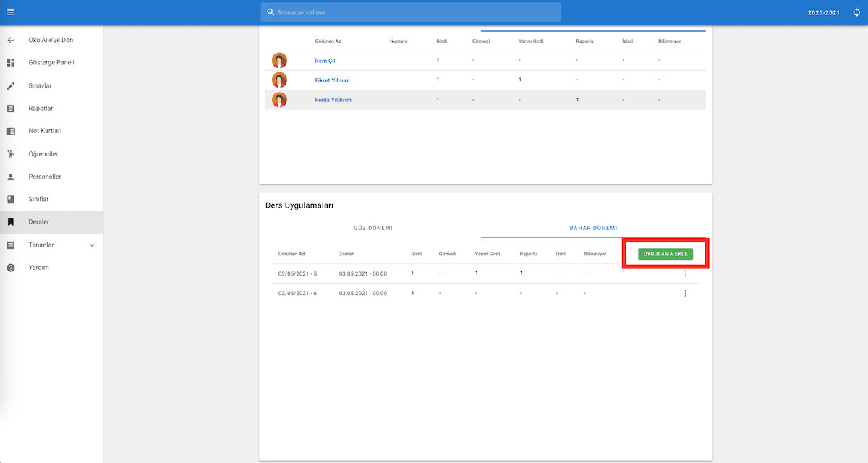Click Yardım in the sidebar

(x=51, y=268)
